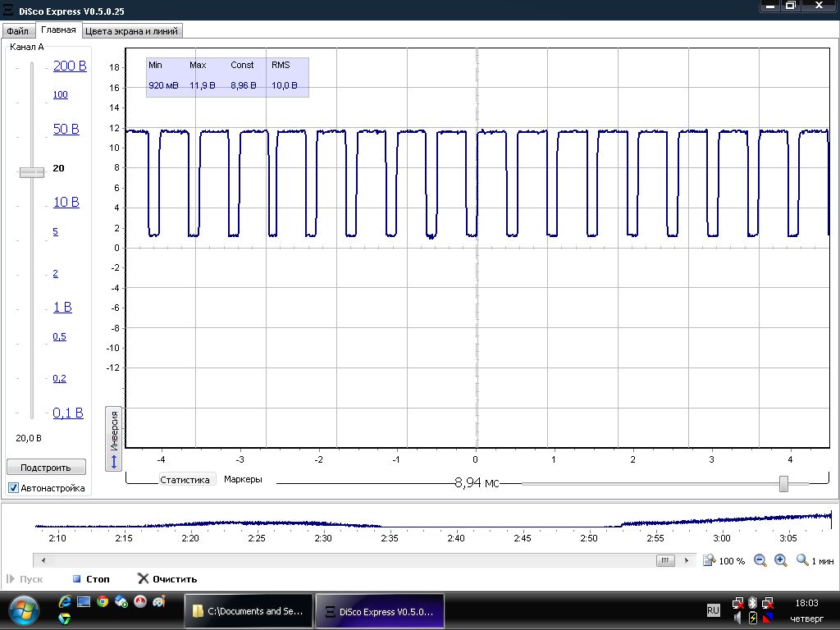Open the Файл tab
This screenshot has width=840, height=630.
coord(18,31)
